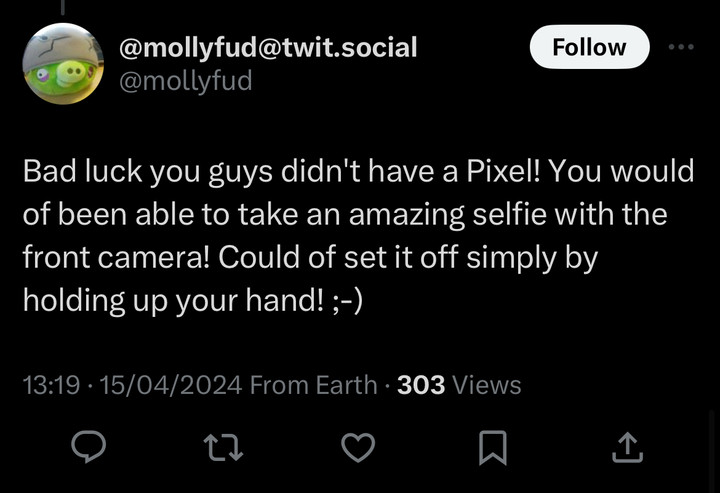Viewport: 720px width, 493px height.
Task: Click the "From Earth" location label
Action: click(314, 384)
